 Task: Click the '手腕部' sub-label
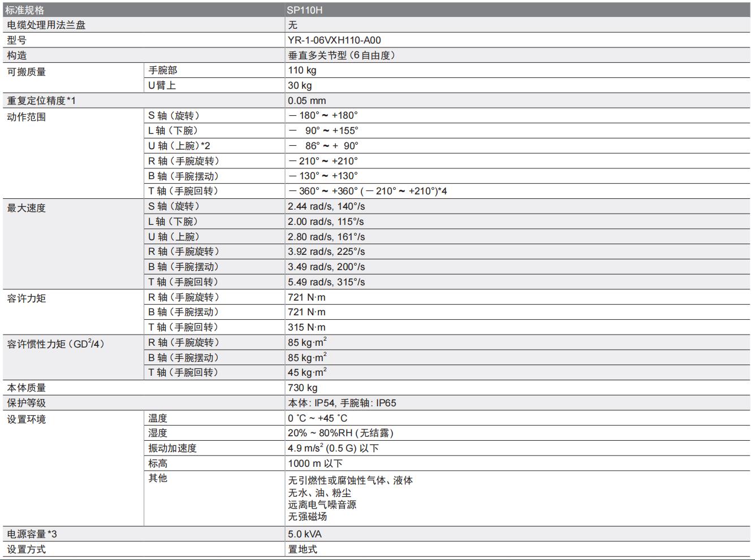[163, 70]
